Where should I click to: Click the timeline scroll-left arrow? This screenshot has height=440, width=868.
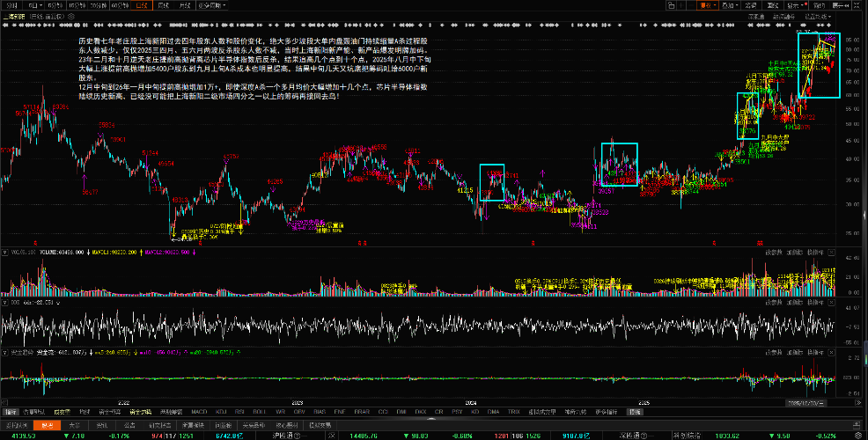(x=4, y=403)
